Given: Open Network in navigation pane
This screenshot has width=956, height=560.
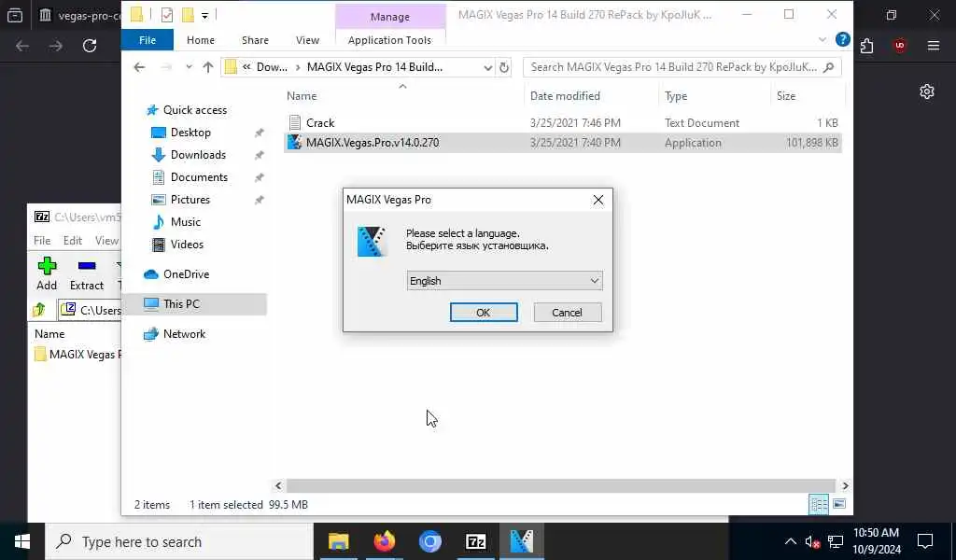Looking at the screenshot, I should (x=184, y=334).
